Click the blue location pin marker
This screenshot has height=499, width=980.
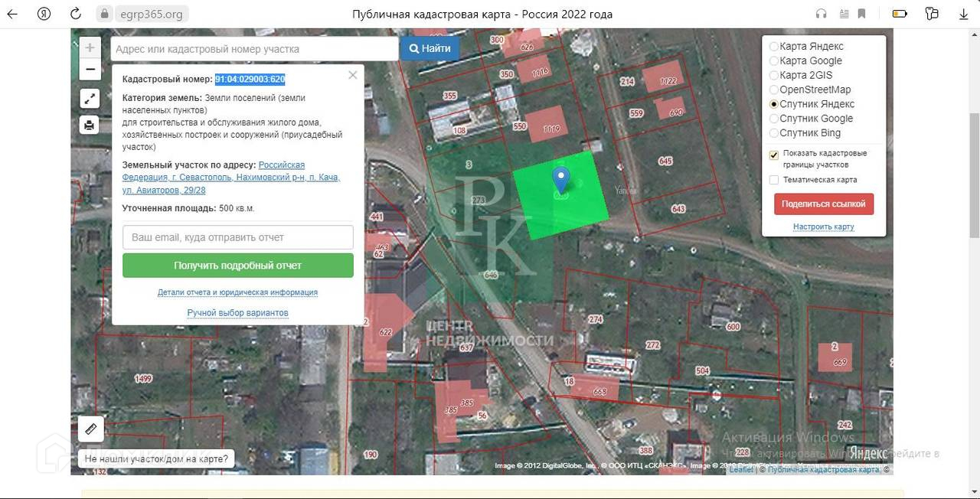pos(561,181)
